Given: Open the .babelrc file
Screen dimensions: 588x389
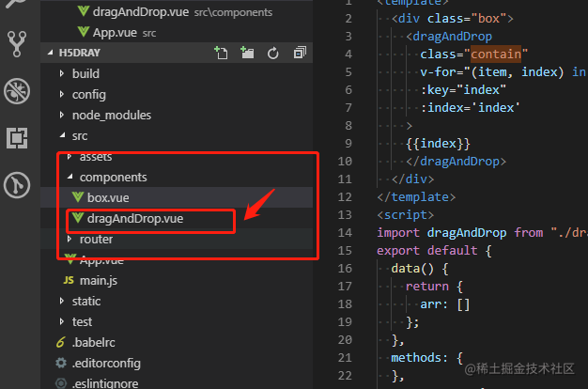Looking at the screenshot, I should click(x=177, y=342).
